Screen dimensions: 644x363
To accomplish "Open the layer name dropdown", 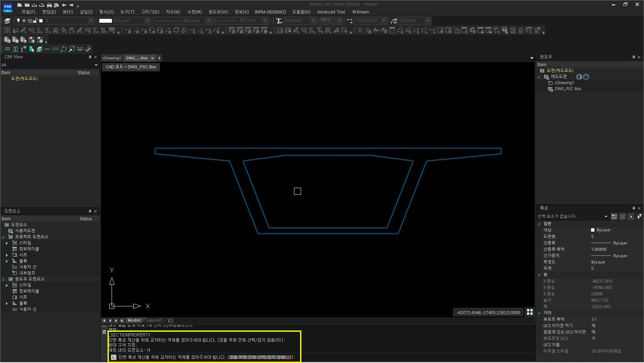I will pos(91,21).
